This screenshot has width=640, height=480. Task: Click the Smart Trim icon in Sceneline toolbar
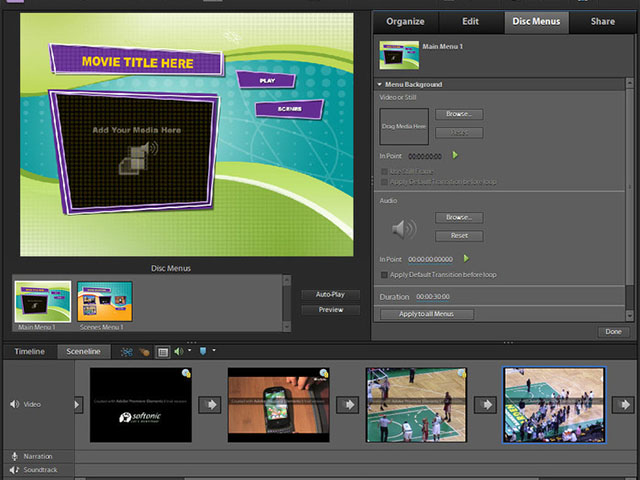pos(127,352)
